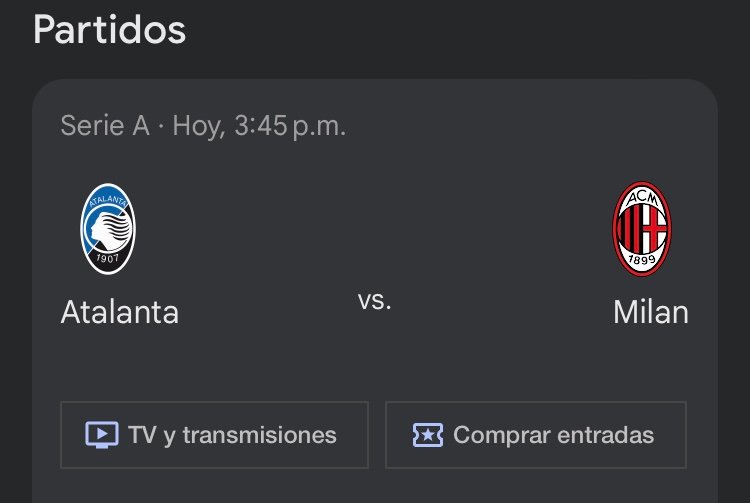
Task: Open the Serie A league label
Action: point(105,126)
